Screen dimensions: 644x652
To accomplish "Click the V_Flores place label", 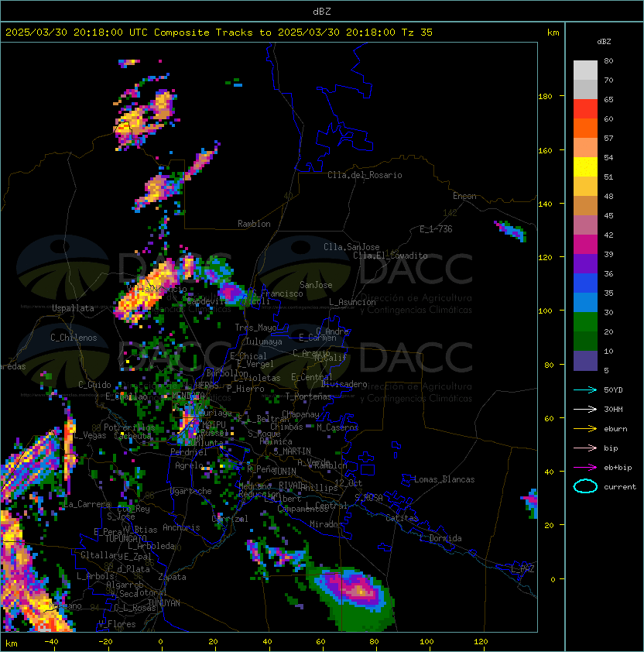I will 117,624.
